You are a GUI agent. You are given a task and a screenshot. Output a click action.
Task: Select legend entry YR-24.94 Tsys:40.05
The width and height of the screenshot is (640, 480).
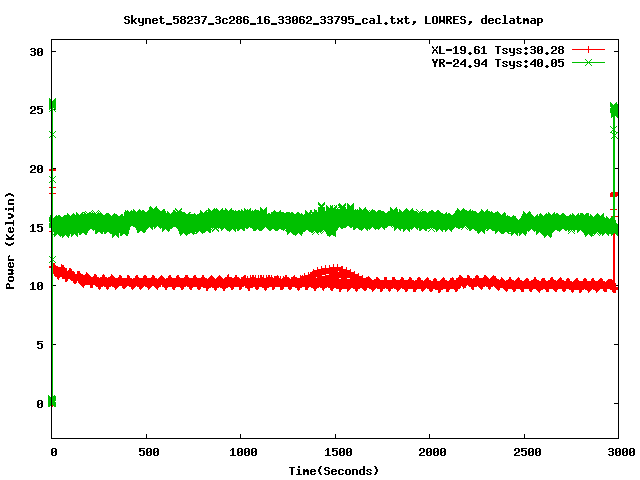(x=498, y=63)
